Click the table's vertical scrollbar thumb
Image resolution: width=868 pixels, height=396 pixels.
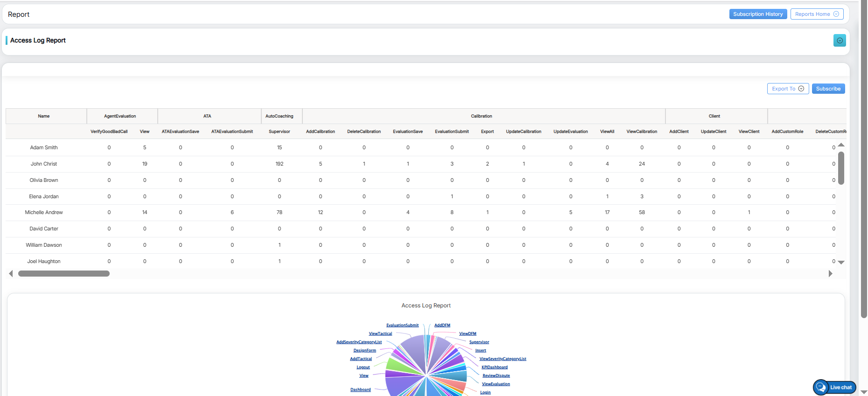[841, 168]
